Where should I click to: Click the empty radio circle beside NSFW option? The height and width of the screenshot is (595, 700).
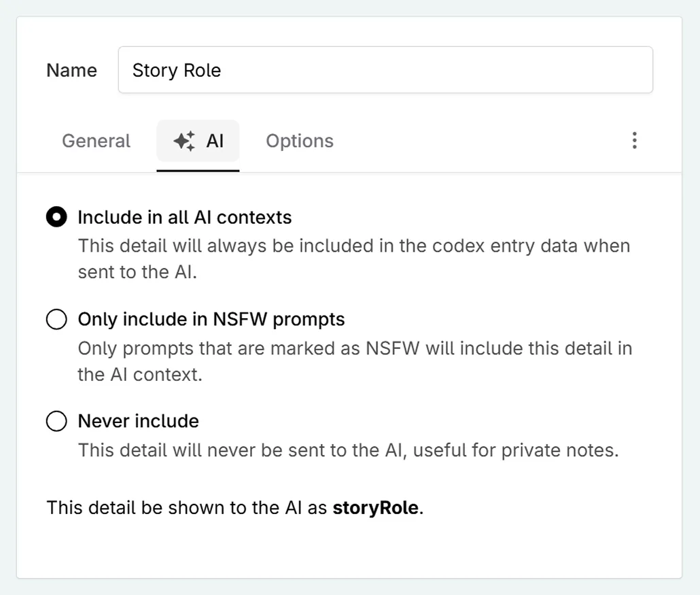click(56, 319)
